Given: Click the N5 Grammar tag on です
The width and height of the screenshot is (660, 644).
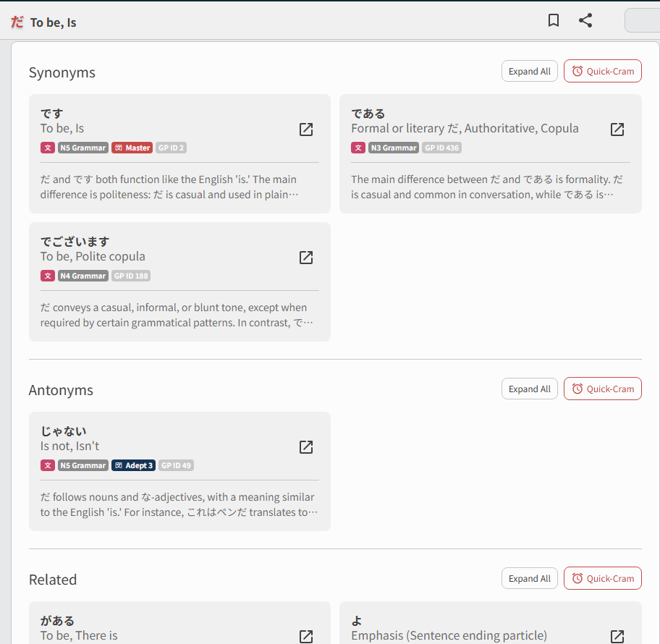Looking at the screenshot, I should click(x=82, y=148).
